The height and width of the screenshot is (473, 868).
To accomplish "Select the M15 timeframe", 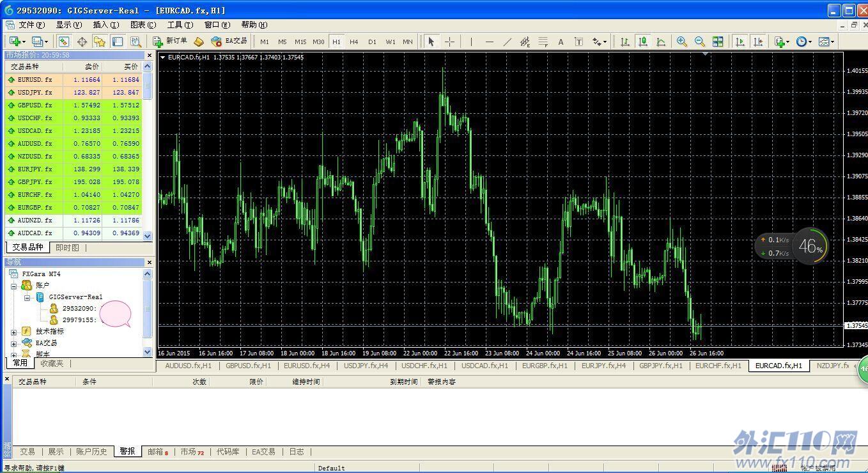I will coord(300,42).
